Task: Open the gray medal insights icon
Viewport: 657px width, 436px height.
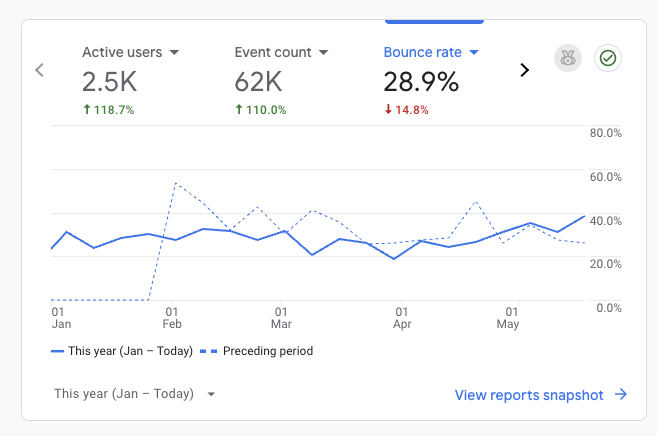Action: tap(567, 58)
